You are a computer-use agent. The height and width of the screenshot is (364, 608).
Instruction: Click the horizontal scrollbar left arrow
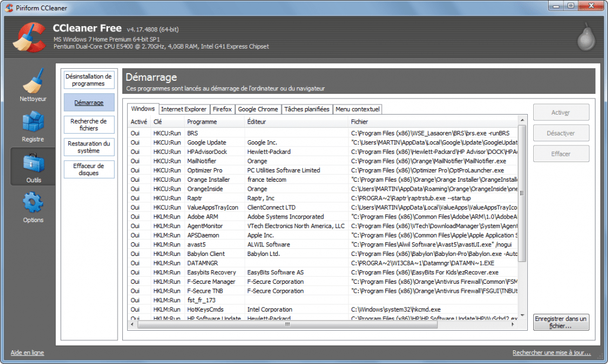coord(132,324)
